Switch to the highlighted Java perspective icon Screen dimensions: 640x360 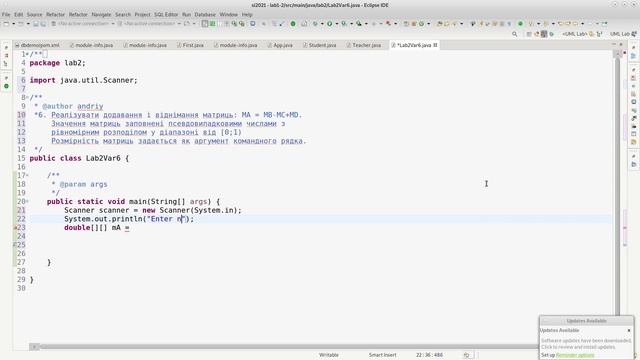point(544,34)
